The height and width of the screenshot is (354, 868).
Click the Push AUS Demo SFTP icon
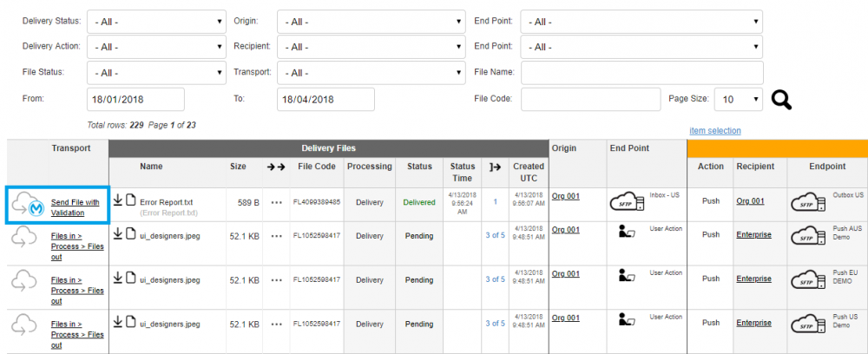click(x=808, y=237)
